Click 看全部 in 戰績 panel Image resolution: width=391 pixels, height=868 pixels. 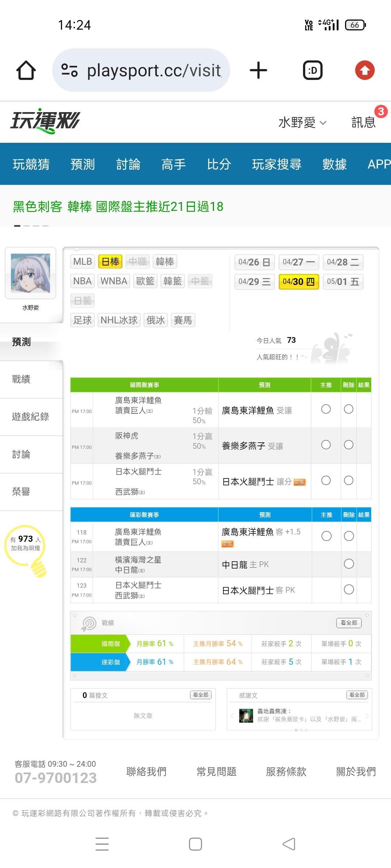349,623
